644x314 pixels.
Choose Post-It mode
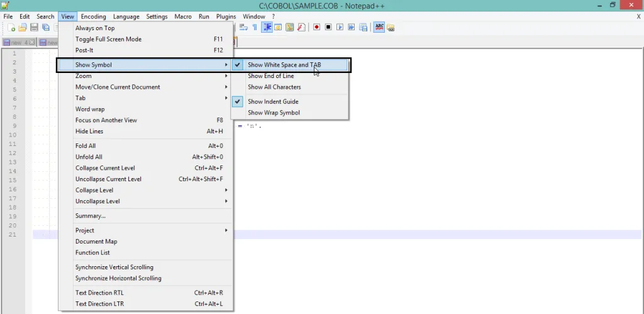pos(146,50)
